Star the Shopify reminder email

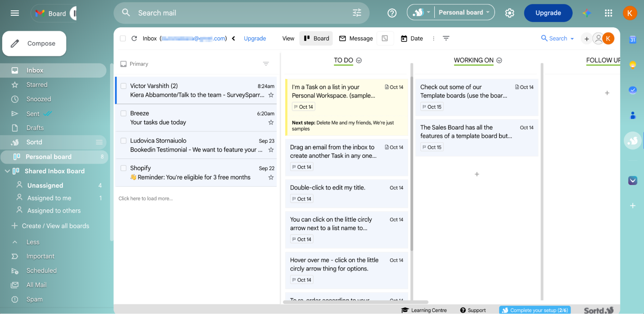pyautogui.click(x=271, y=177)
